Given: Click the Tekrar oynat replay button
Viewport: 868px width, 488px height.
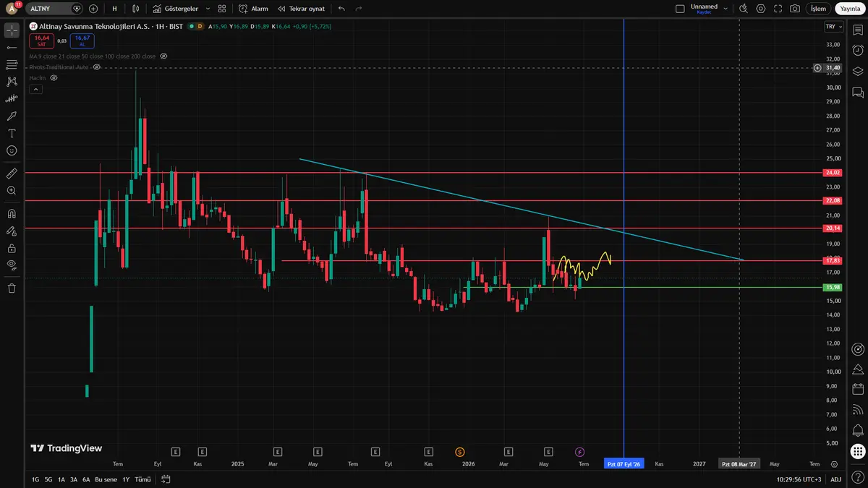Looking at the screenshot, I should pos(301,9).
